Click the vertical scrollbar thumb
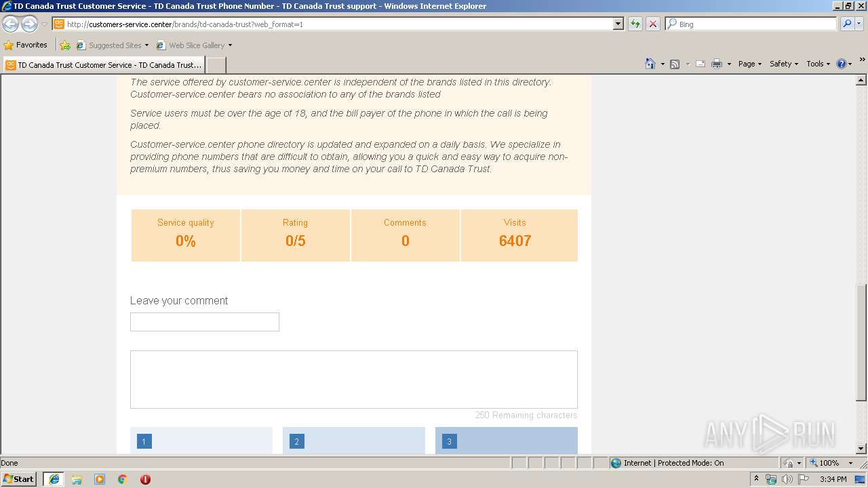The image size is (868, 488). [861, 342]
